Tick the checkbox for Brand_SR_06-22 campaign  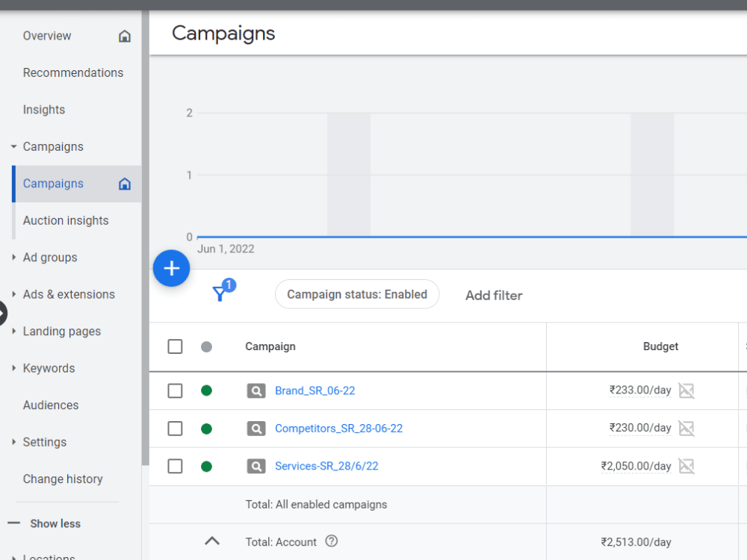[175, 391]
